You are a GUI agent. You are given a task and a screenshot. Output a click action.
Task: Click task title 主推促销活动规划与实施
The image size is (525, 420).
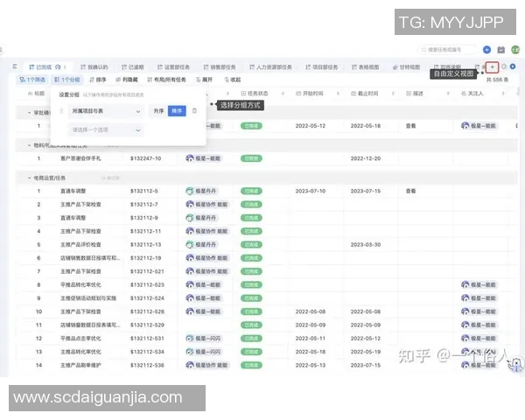[88, 298]
